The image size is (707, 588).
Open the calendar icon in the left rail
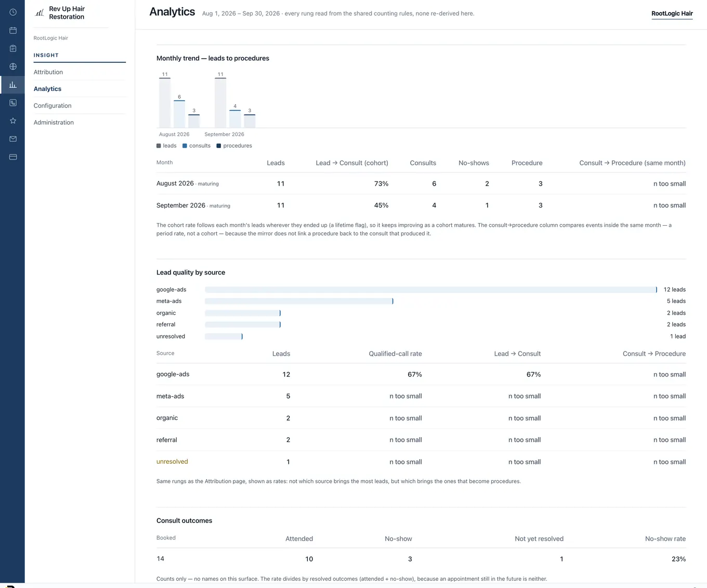tap(13, 30)
